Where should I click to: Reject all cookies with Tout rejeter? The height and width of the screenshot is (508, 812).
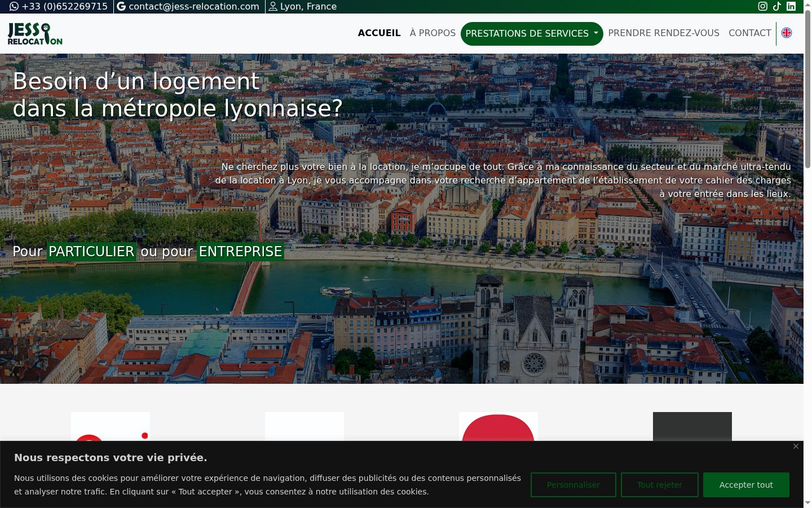point(660,485)
